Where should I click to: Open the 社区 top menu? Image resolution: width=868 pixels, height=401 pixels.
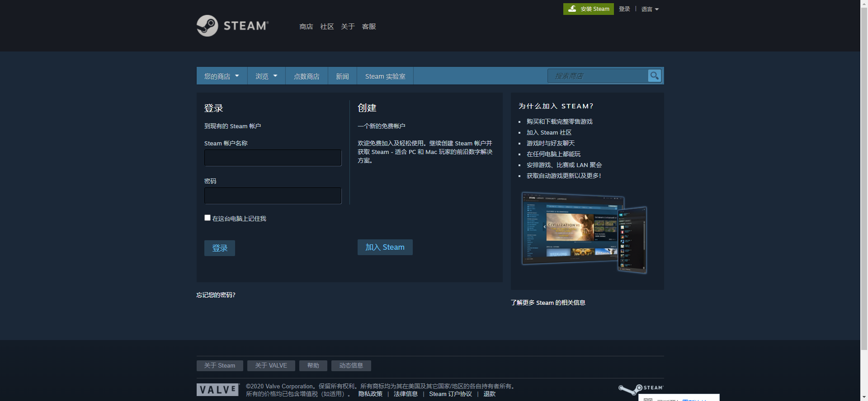click(x=327, y=27)
